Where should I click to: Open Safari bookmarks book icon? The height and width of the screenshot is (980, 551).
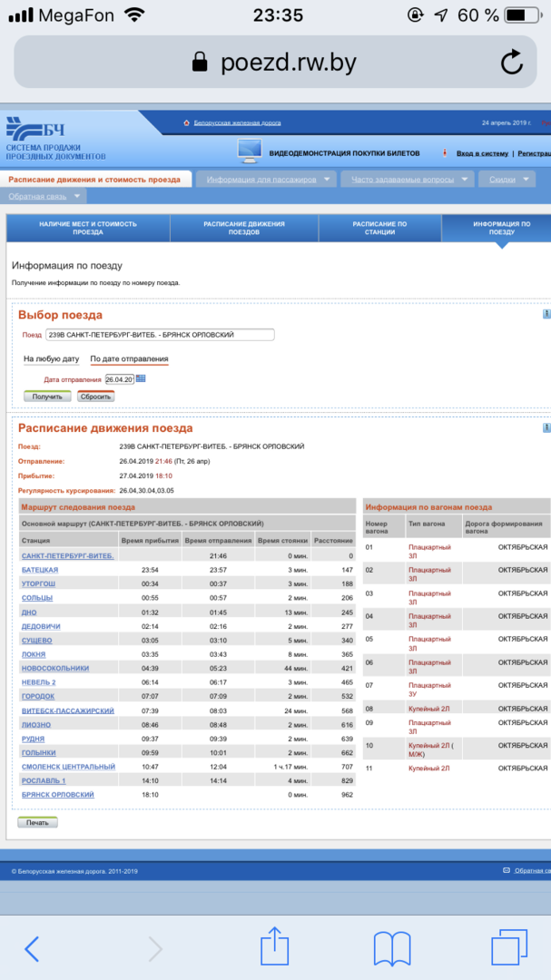click(x=393, y=948)
